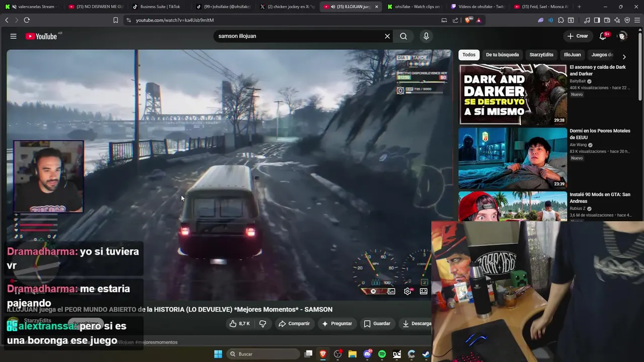Open Discord from the taskbar
Image resolution: width=644 pixels, height=362 pixels.
click(x=367, y=354)
